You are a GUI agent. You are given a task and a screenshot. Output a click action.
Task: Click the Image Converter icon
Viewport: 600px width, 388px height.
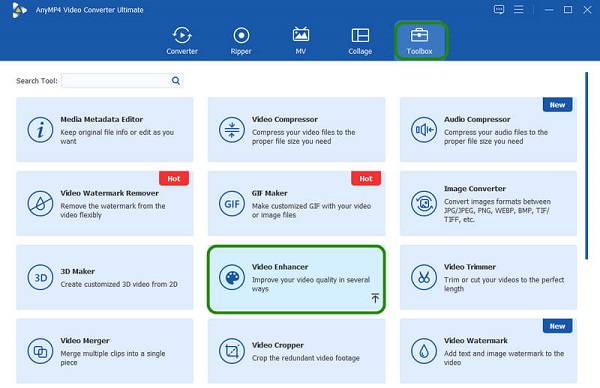[424, 204]
